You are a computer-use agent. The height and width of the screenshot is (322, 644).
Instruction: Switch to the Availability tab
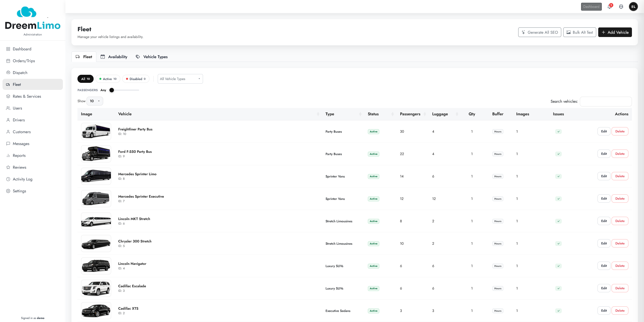(114, 57)
